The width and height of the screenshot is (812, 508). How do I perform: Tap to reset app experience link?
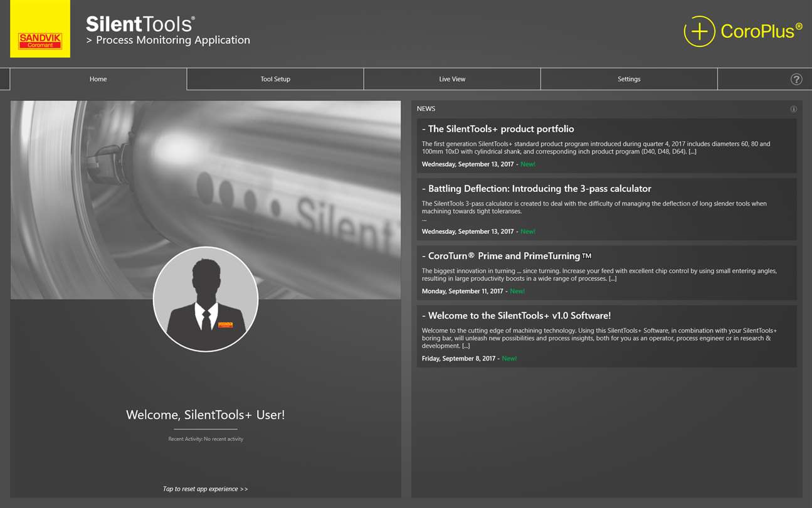click(206, 489)
